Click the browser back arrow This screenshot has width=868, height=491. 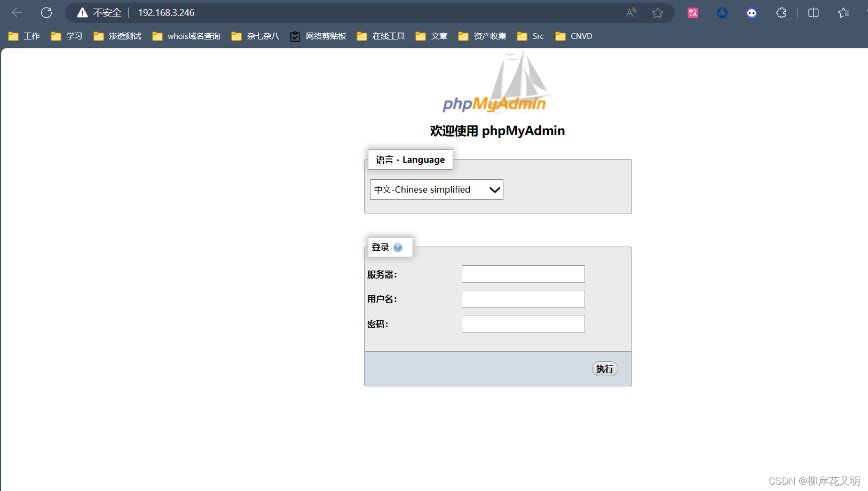(x=17, y=12)
